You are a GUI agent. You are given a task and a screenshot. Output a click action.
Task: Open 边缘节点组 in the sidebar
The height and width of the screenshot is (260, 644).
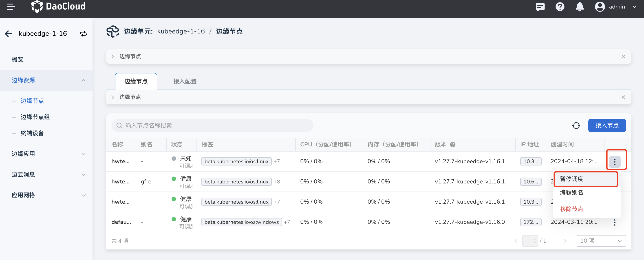click(35, 117)
